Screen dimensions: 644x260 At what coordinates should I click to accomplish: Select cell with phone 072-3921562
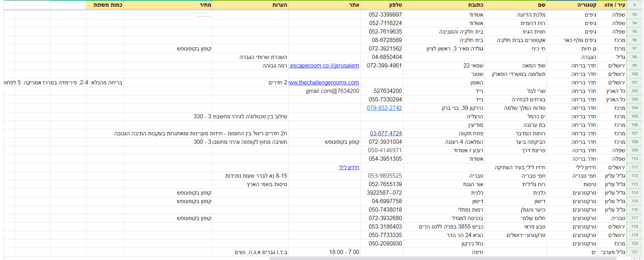click(382, 49)
